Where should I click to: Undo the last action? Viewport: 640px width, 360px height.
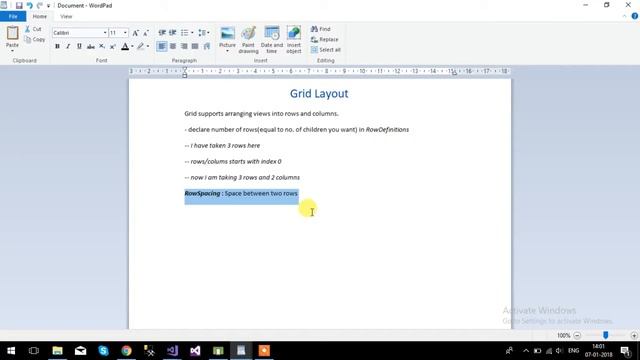coord(29,5)
